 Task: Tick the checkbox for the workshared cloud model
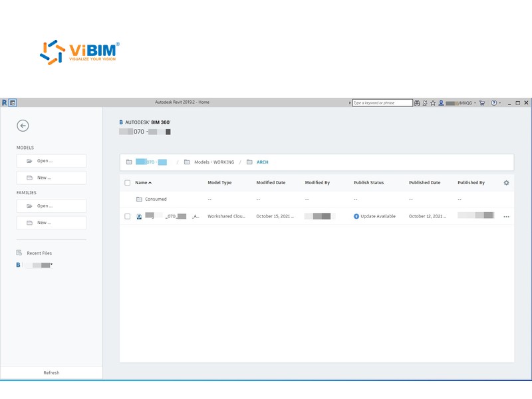coord(127,217)
